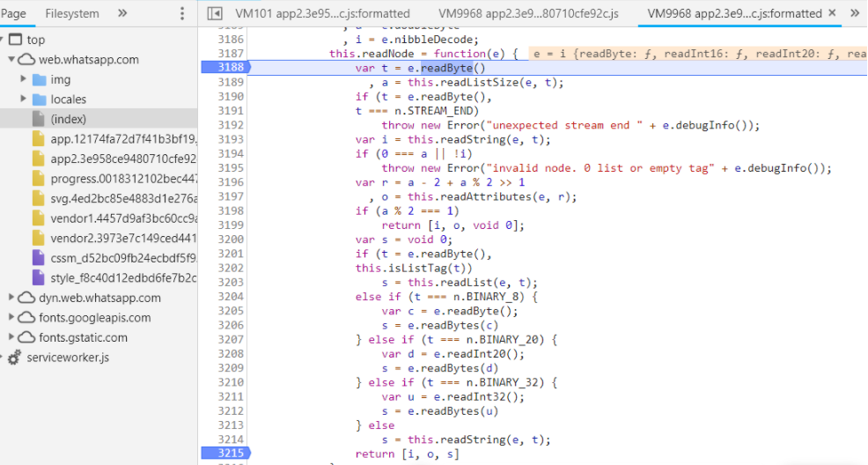
Task: Add a breakpoint on line number 3206
Action: pos(231,325)
